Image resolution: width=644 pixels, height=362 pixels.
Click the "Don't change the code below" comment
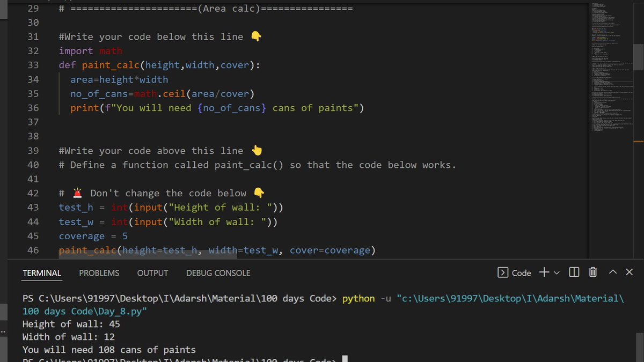coord(162,193)
